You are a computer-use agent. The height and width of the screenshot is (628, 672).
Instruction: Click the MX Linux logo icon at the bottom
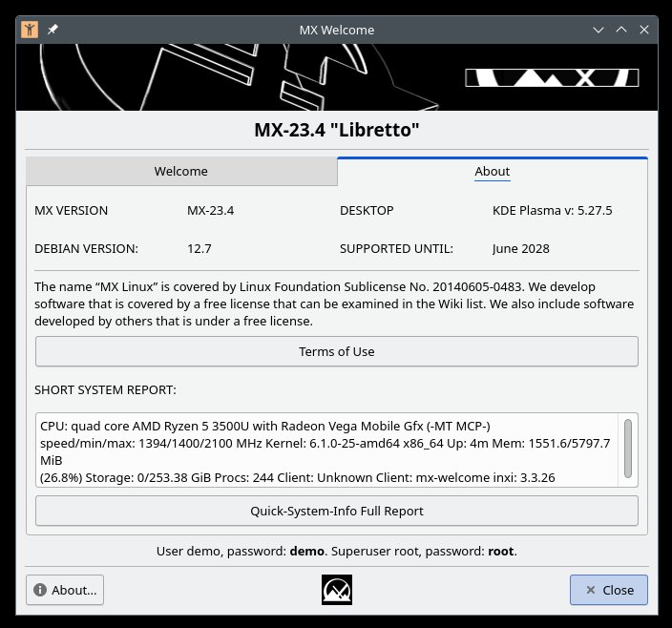(337, 590)
